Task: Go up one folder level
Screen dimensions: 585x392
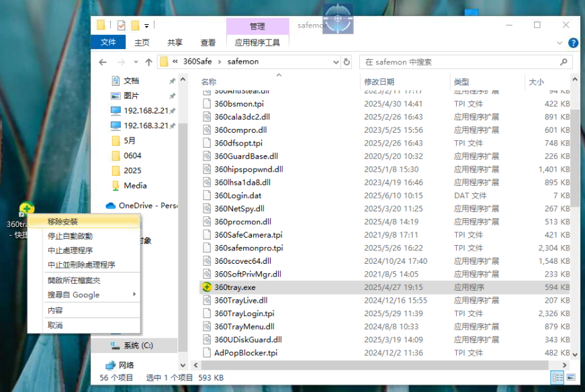Action: [x=149, y=62]
